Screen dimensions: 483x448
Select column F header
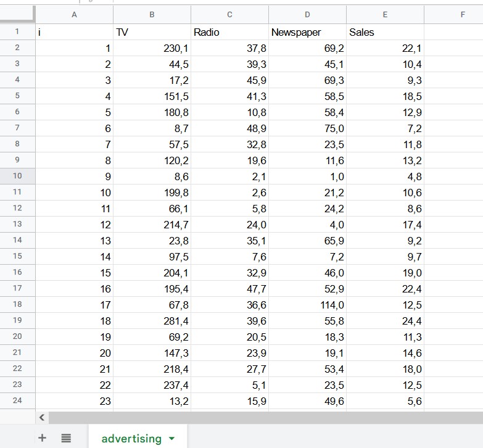click(x=462, y=15)
